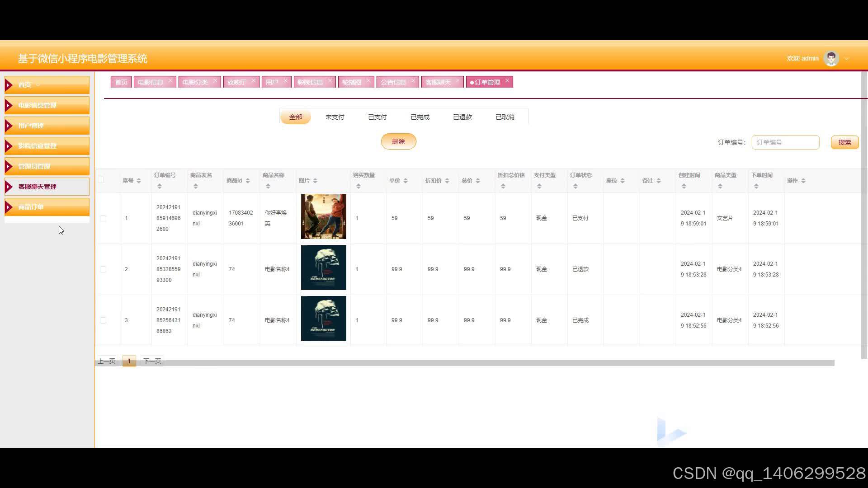
Task: Switch to the 公告信息 page tab
Action: 393,82
